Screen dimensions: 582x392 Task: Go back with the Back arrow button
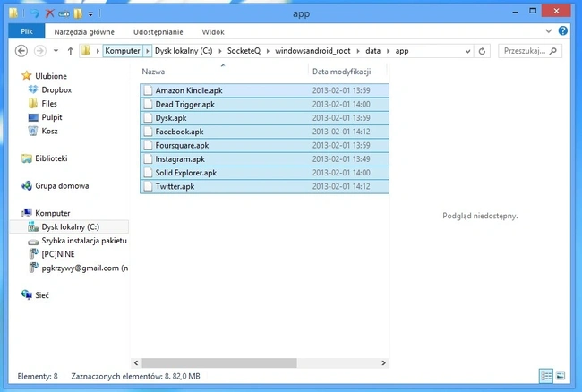(21, 51)
